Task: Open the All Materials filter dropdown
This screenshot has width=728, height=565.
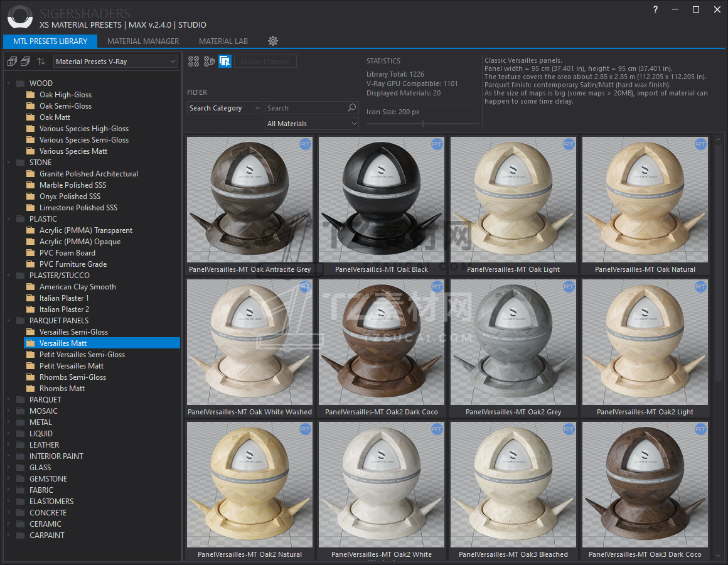Action: point(312,124)
